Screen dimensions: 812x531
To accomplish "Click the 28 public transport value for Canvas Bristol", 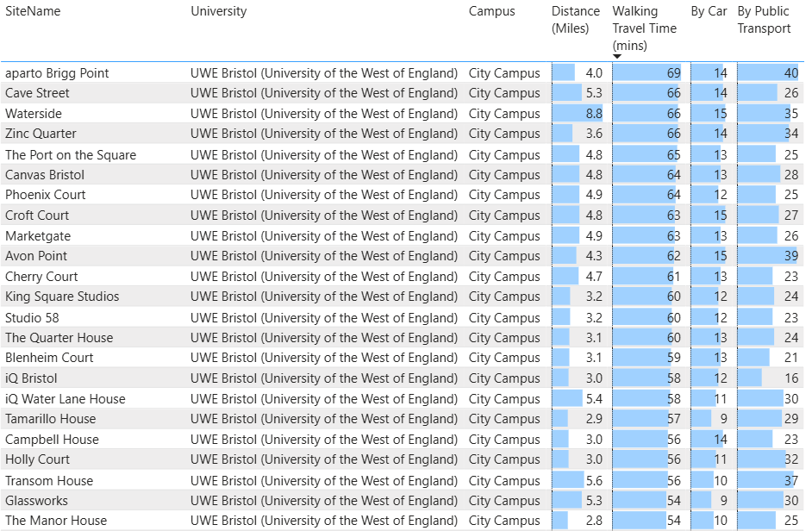I will (791, 175).
